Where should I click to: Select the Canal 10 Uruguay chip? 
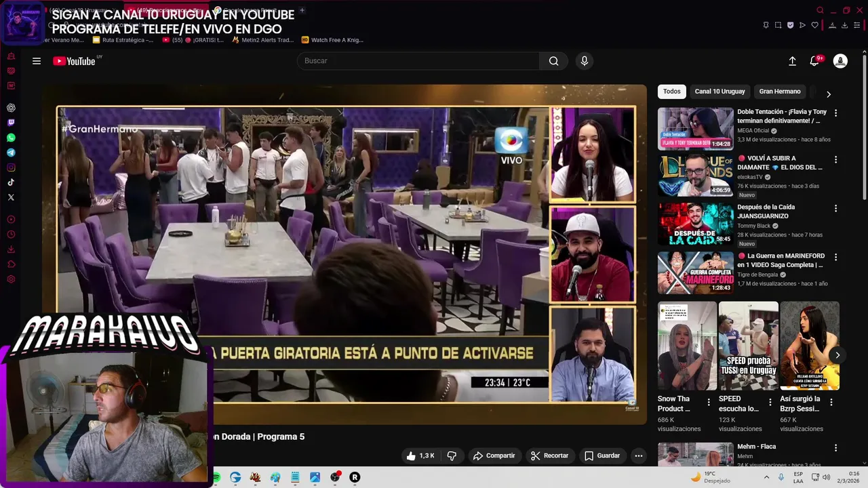pos(719,91)
